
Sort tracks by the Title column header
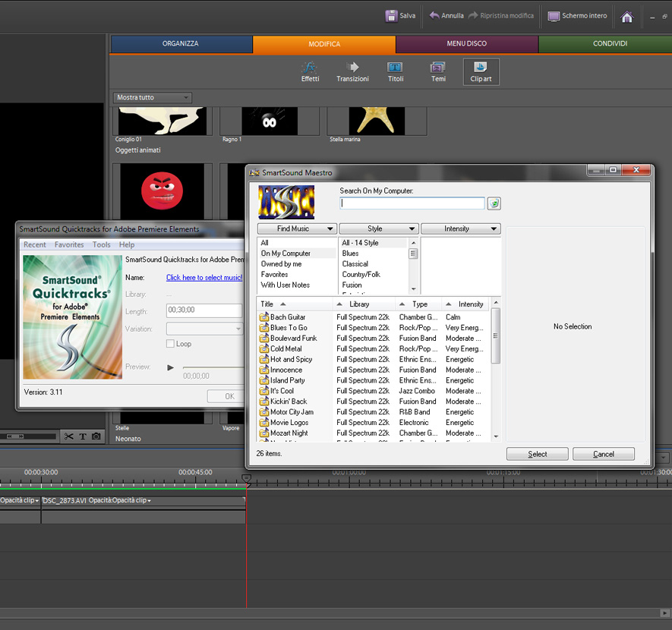click(294, 304)
